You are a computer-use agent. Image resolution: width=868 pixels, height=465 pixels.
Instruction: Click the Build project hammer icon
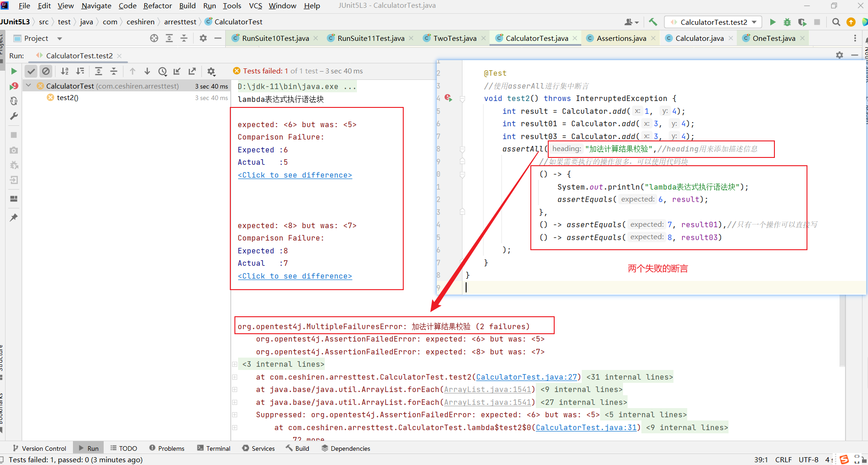[x=653, y=22]
